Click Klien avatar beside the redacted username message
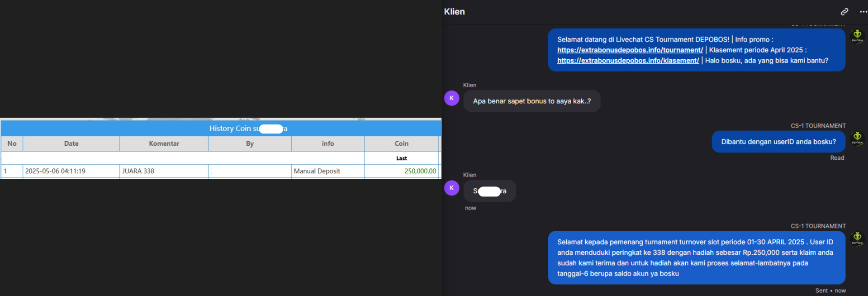The height and width of the screenshot is (296, 868). coord(451,188)
